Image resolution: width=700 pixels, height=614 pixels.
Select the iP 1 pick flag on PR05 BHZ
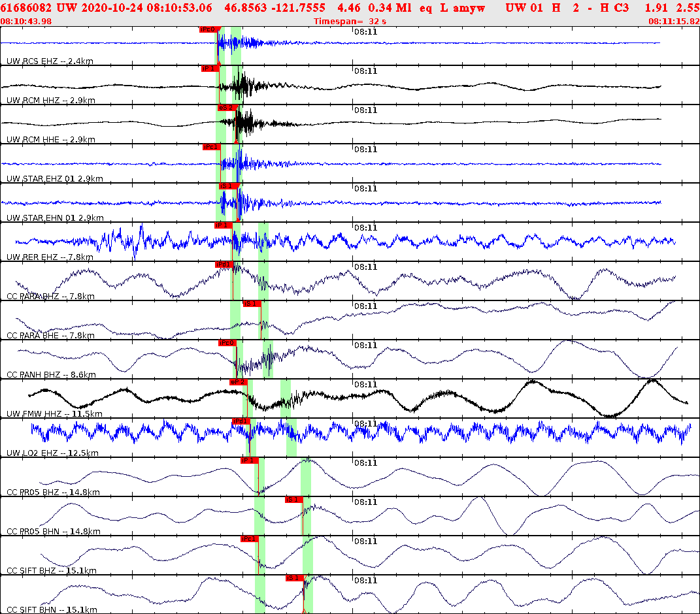(249, 460)
